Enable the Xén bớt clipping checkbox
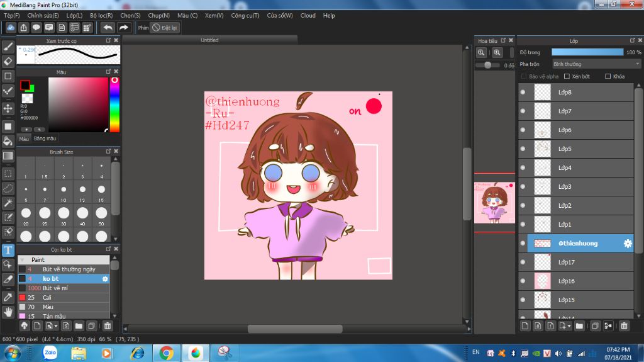The width and height of the screenshot is (644, 362). click(567, 76)
